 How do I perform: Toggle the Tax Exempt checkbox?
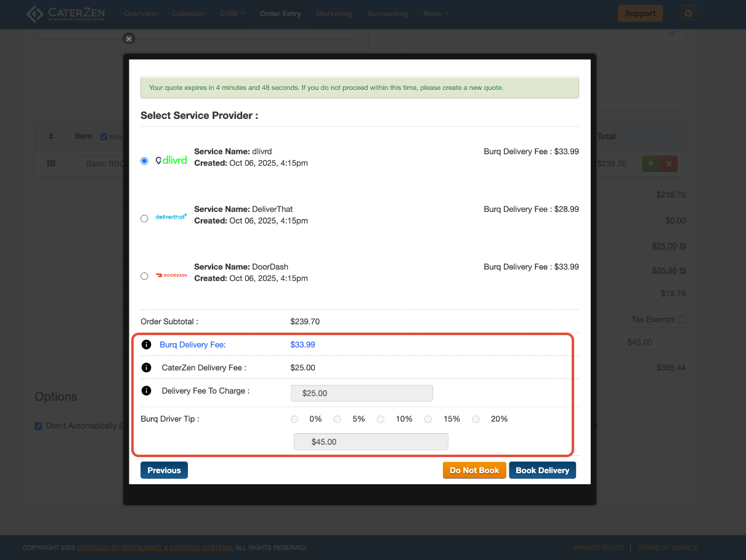(x=681, y=320)
